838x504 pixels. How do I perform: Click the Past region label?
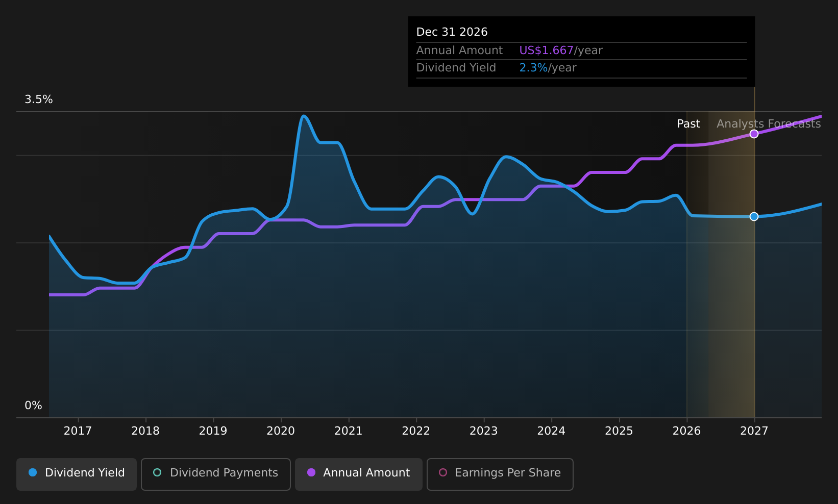click(x=688, y=124)
